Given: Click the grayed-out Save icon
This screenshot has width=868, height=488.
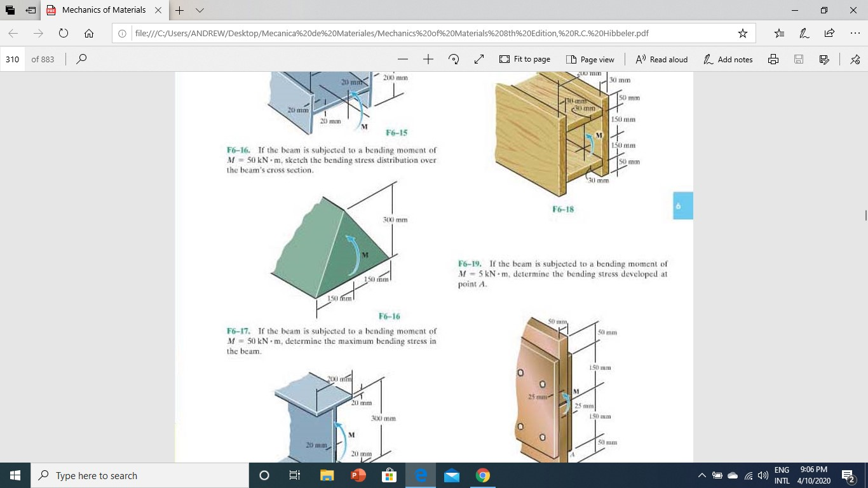Looking at the screenshot, I should (x=799, y=59).
